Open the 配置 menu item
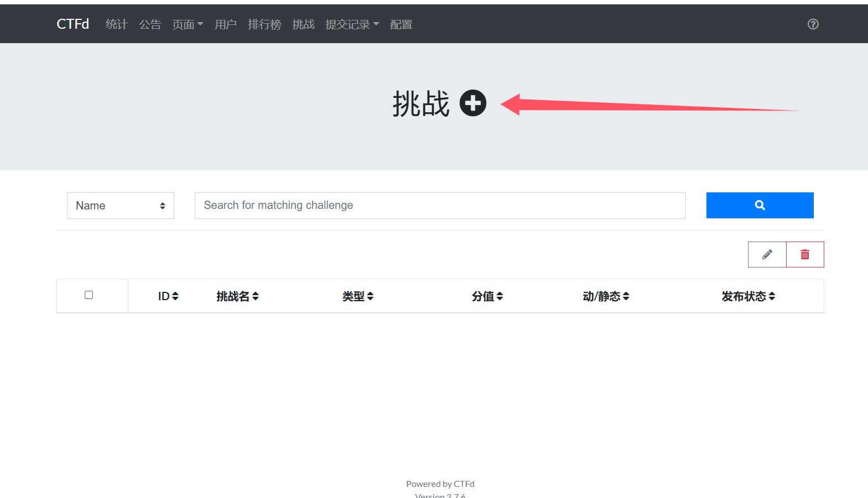Image resolution: width=868 pixels, height=498 pixels. point(401,24)
